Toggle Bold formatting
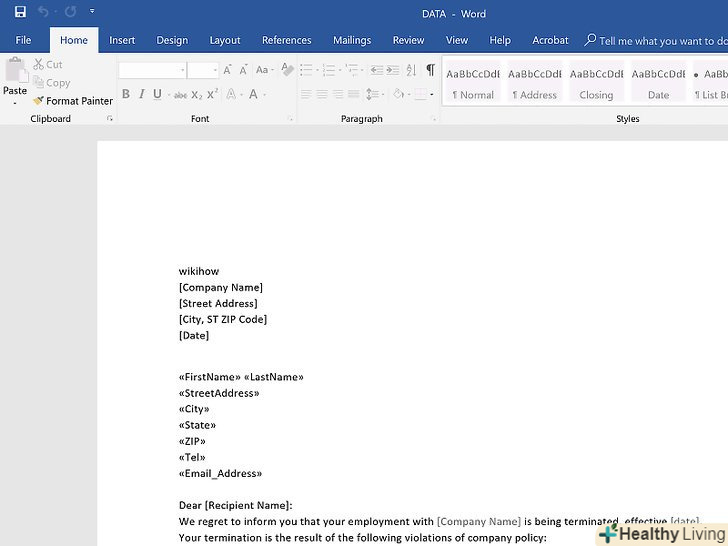 click(x=125, y=95)
